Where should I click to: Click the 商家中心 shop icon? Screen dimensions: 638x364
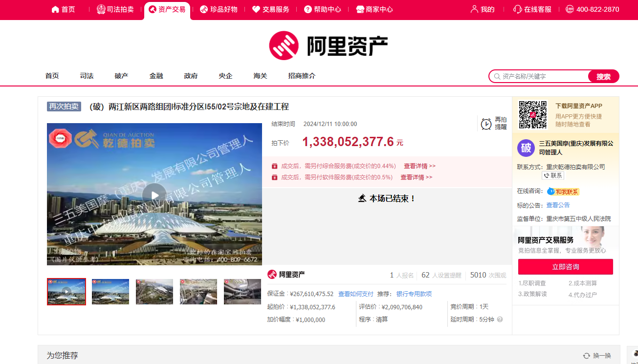[x=360, y=9]
